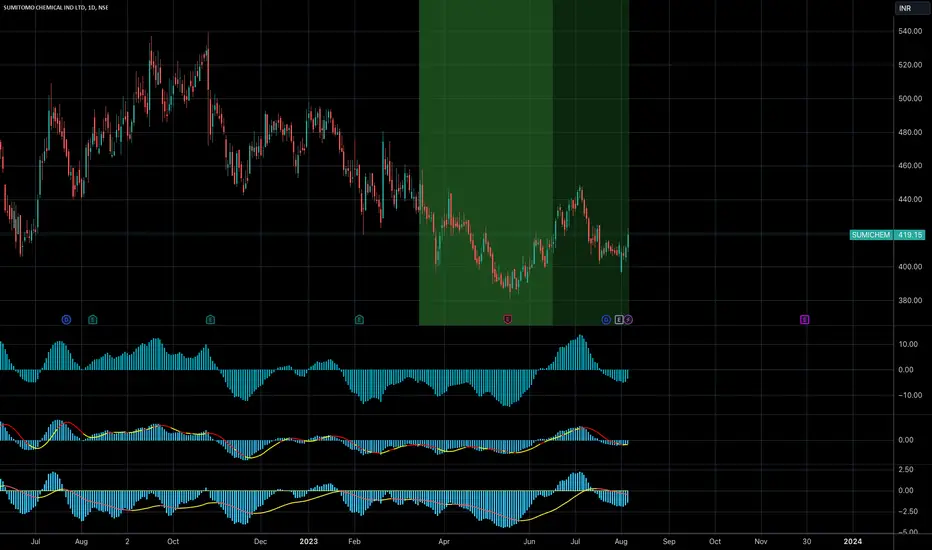Open the blue dividend marker beside white E marker

click(606, 320)
